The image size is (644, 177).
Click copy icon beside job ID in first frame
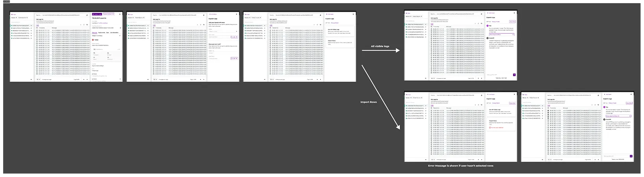[x=120, y=28]
